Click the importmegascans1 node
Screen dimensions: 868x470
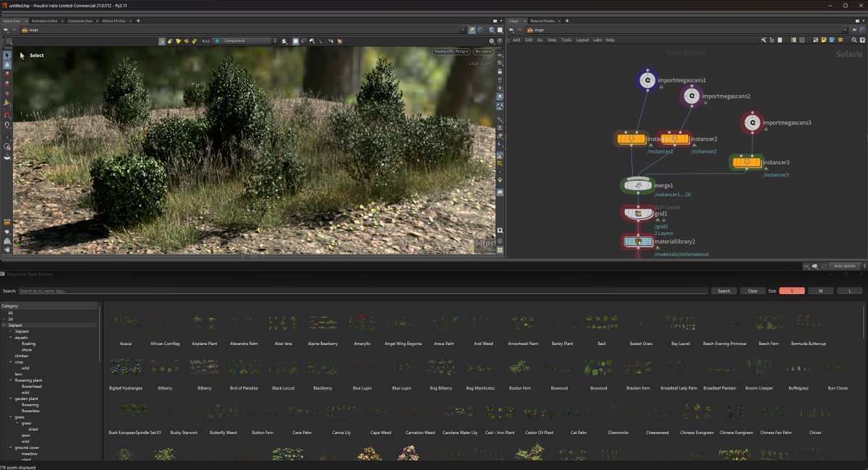click(x=646, y=80)
